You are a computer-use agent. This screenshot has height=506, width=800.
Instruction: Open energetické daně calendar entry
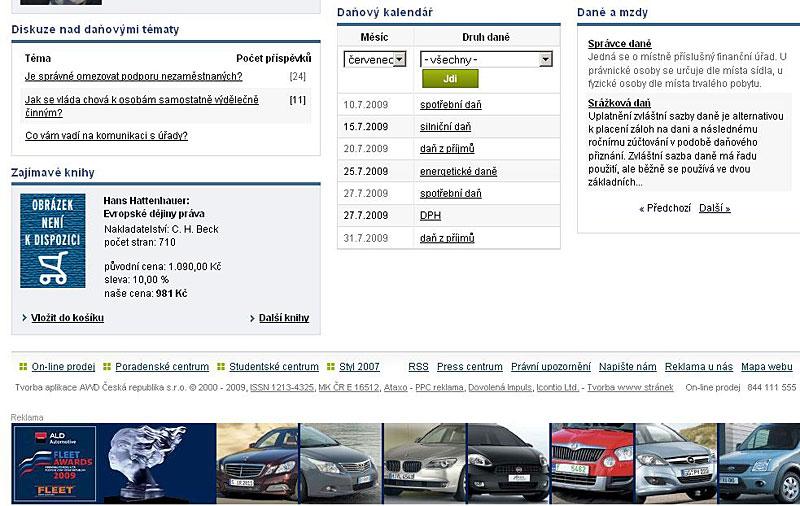click(x=458, y=171)
